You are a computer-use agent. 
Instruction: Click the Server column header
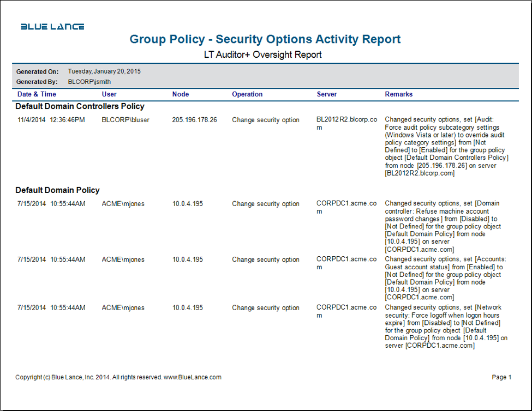[x=327, y=94]
